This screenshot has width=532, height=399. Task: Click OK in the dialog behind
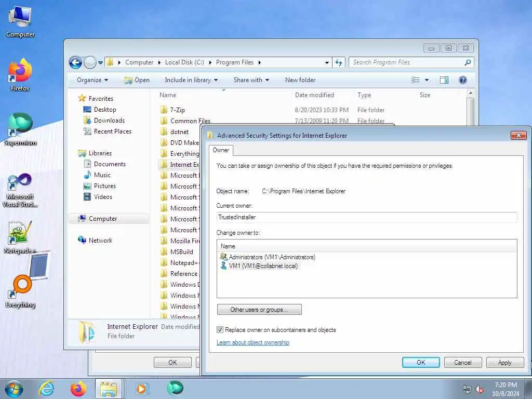pos(172,362)
